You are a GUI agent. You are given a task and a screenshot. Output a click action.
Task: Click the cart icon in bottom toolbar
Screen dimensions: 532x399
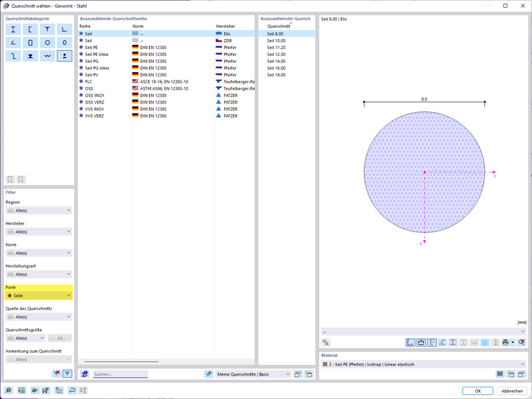pyautogui.click(x=45, y=390)
